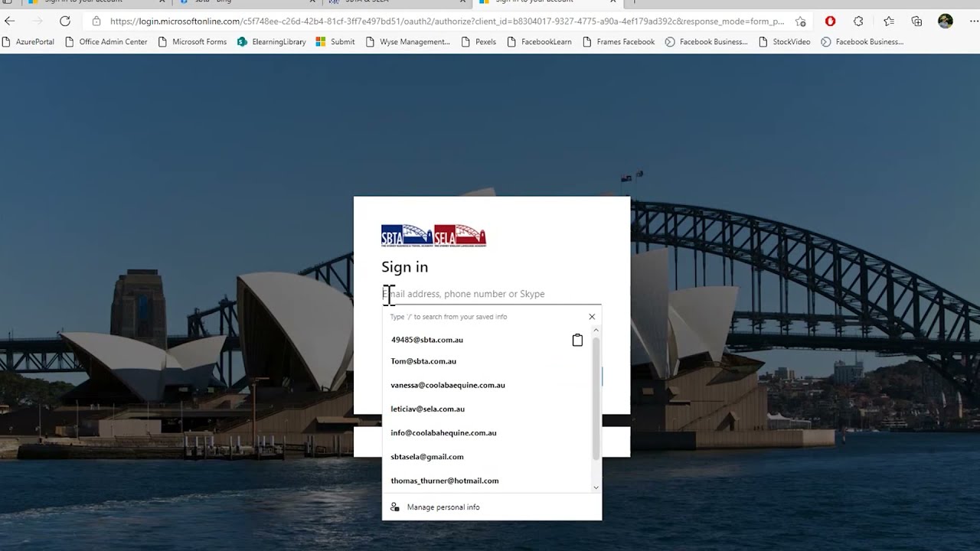Image resolution: width=980 pixels, height=551 pixels.
Task: Choose leticiav@sela.com.au suggestion
Action: [x=427, y=409]
